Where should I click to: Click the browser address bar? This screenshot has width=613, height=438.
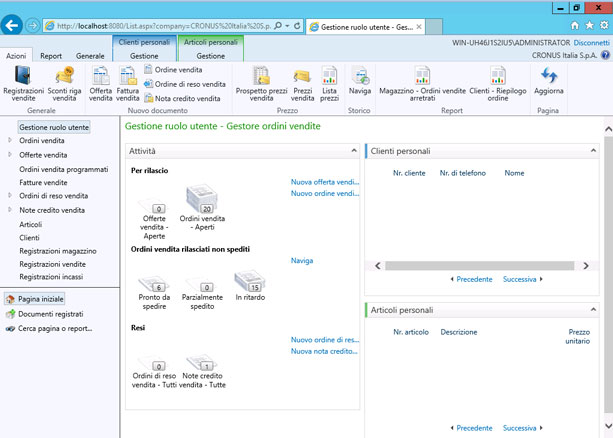(x=163, y=26)
